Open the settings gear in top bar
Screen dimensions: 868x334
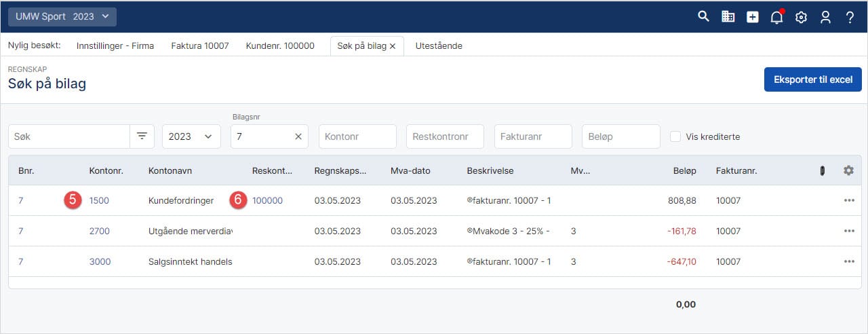coord(801,18)
